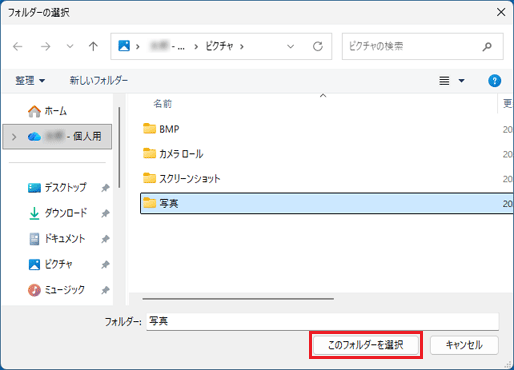Open ミュージック in quick access
This screenshot has width=514, height=370.
(x=56, y=290)
